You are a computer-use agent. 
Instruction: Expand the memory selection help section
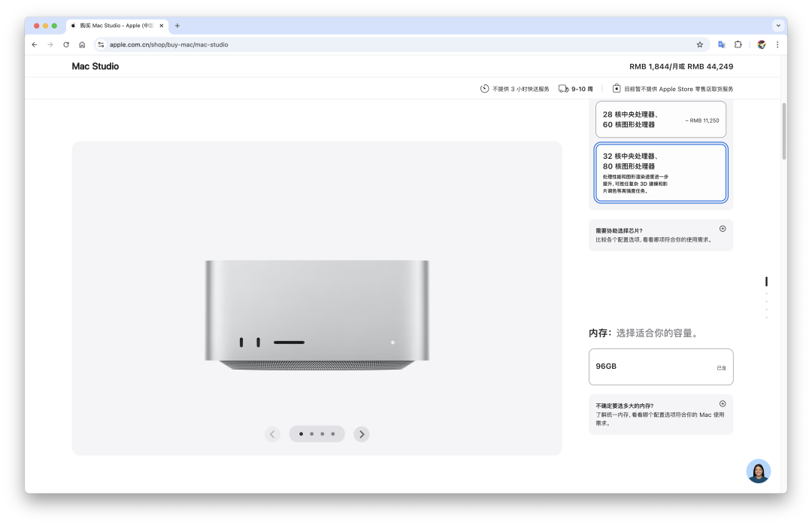[723, 403]
